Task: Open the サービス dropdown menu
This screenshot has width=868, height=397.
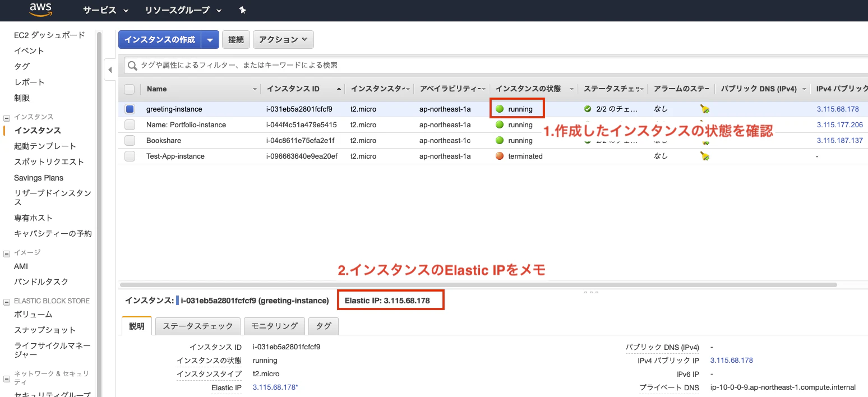Action: tap(105, 10)
